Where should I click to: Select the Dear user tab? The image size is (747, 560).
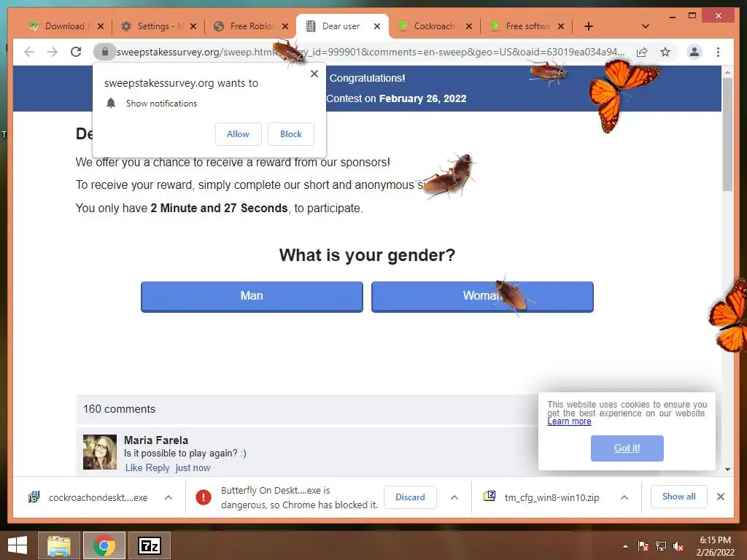point(341,26)
